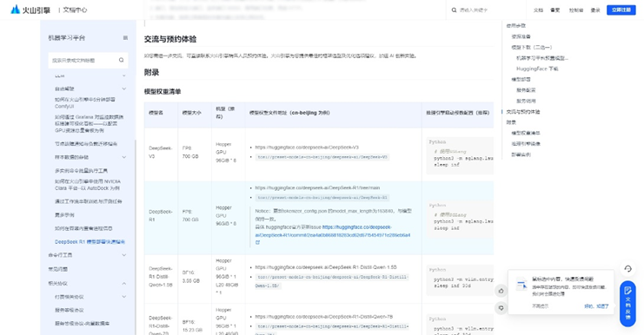
Task: Click the external-link icon after the commit URL
Action: click(x=257, y=242)
